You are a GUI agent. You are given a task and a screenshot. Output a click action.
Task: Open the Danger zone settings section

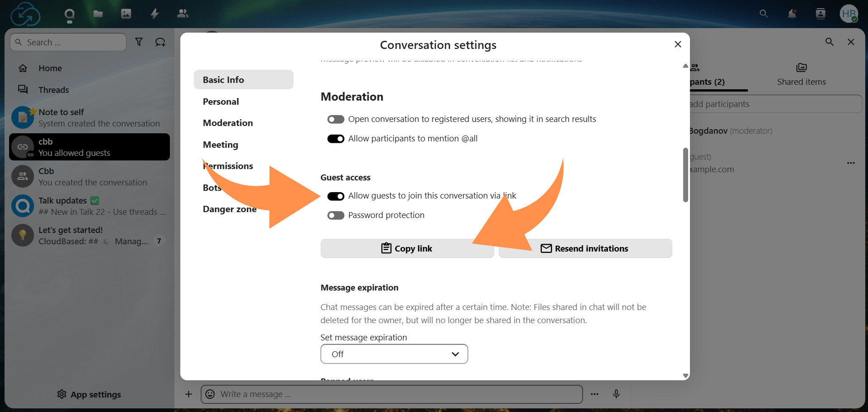click(x=230, y=209)
